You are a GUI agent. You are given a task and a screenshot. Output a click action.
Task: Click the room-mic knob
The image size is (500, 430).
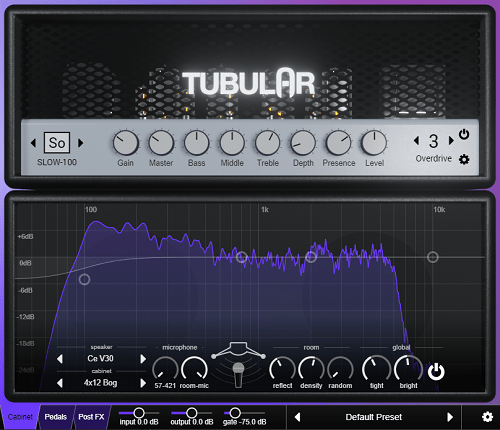click(194, 369)
